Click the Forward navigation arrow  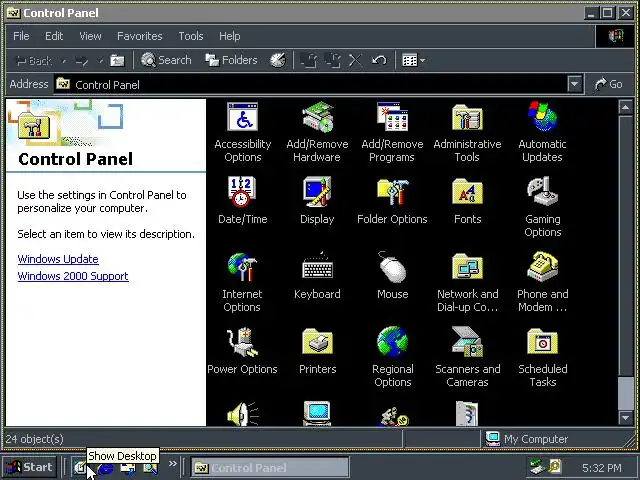[x=82, y=61]
